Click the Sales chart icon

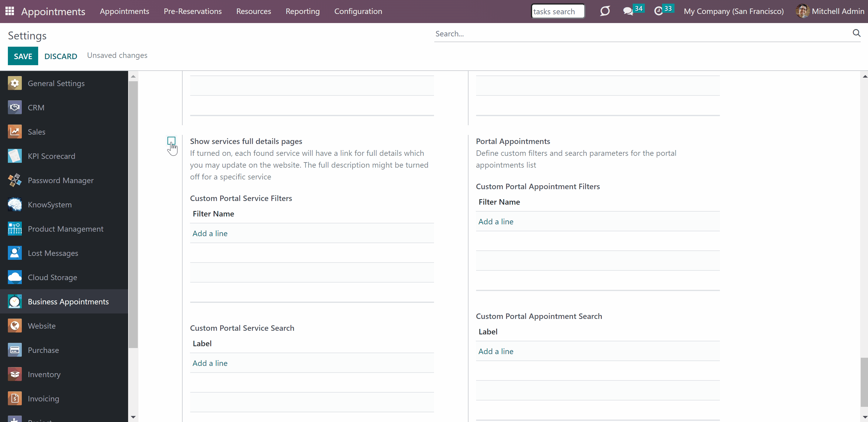coord(15,132)
